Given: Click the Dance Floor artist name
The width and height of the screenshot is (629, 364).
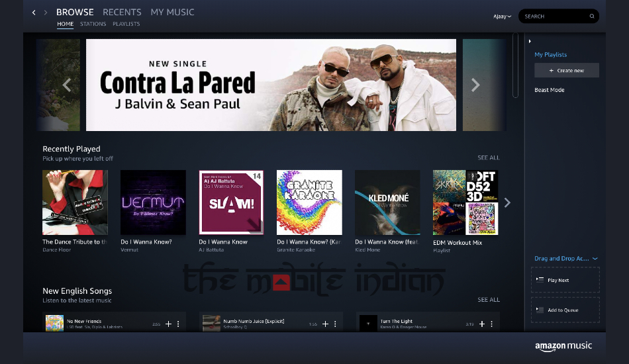Looking at the screenshot, I should coord(56,250).
